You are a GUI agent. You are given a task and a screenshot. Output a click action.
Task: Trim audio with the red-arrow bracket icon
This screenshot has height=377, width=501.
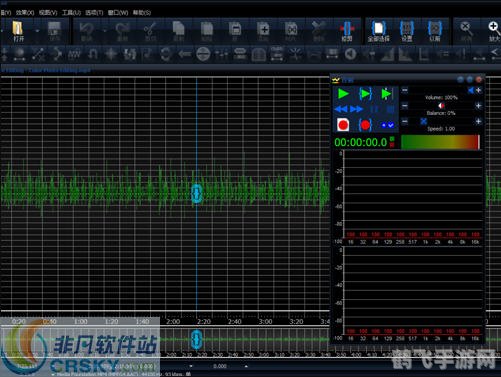point(347,31)
